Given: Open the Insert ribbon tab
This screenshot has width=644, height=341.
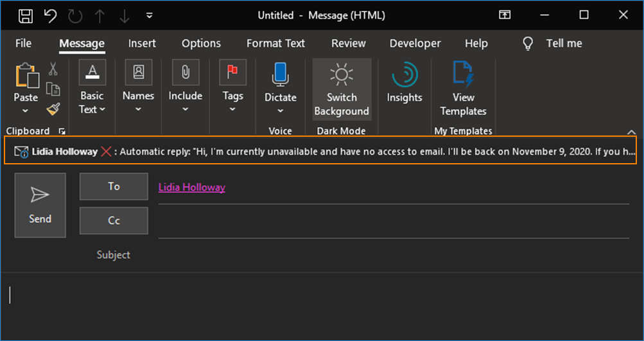Looking at the screenshot, I should click(x=142, y=43).
